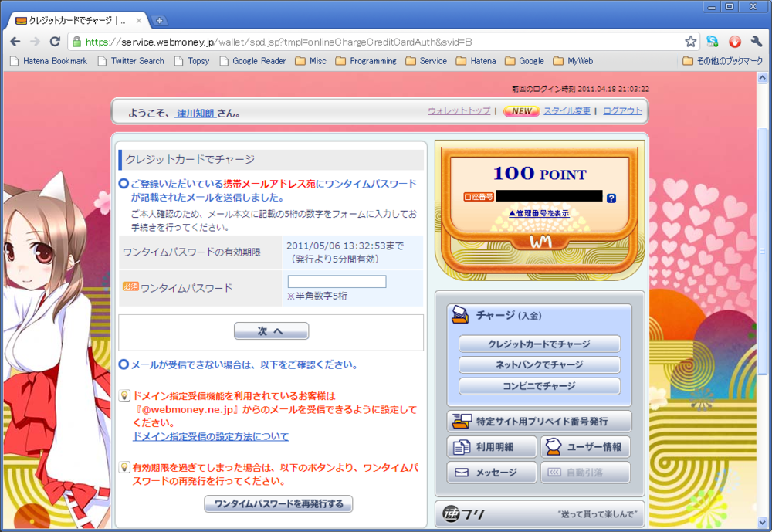Bookmark this page with the star icon
This screenshot has width=772, height=532.
[691, 42]
